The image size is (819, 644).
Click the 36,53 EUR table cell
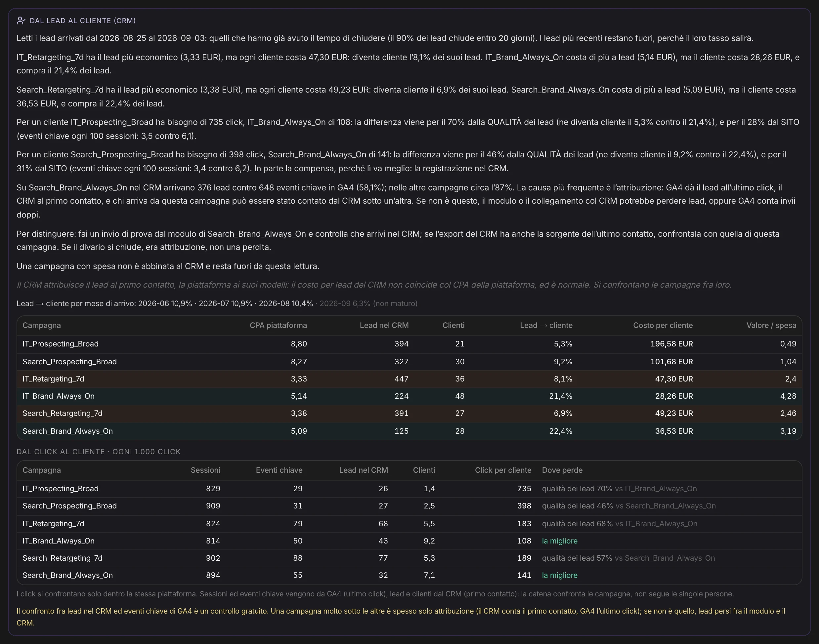point(674,431)
